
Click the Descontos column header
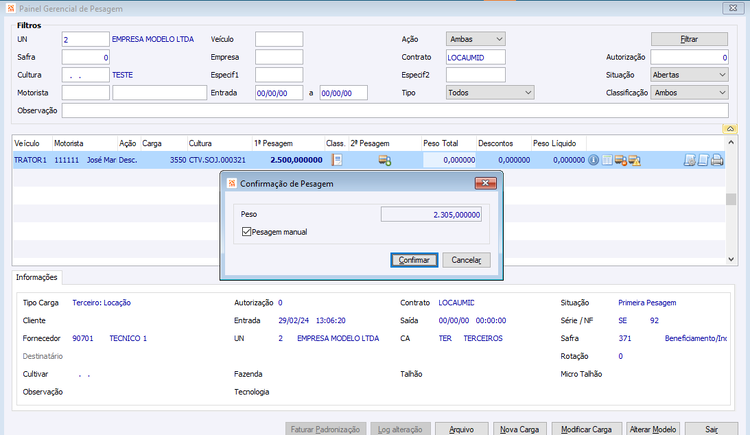point(504,143)
